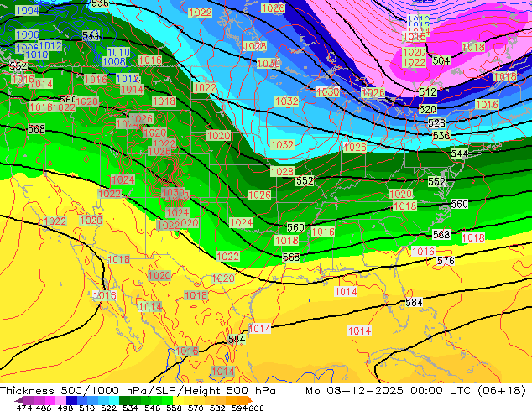Click the 'Mo 08-12-2025 00:00 UTC' timestamp
This screenshot has width=532, height=411.
pyautogui.click(x=389, y=391)
